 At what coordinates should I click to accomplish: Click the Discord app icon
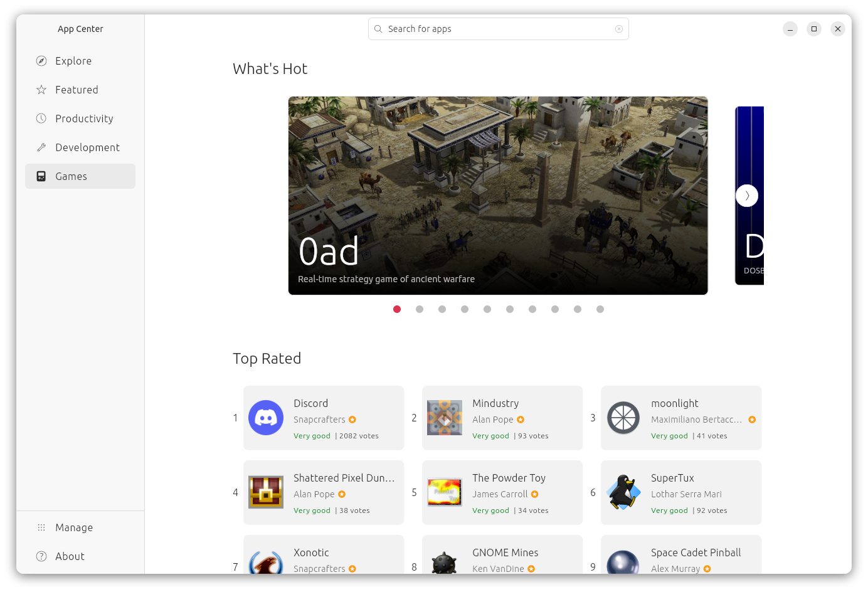click(266, 418)
